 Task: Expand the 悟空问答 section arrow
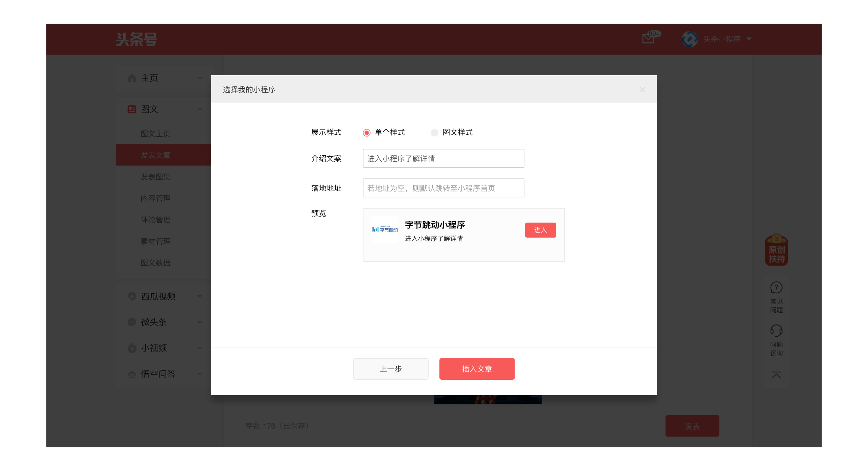pos(200,374)
